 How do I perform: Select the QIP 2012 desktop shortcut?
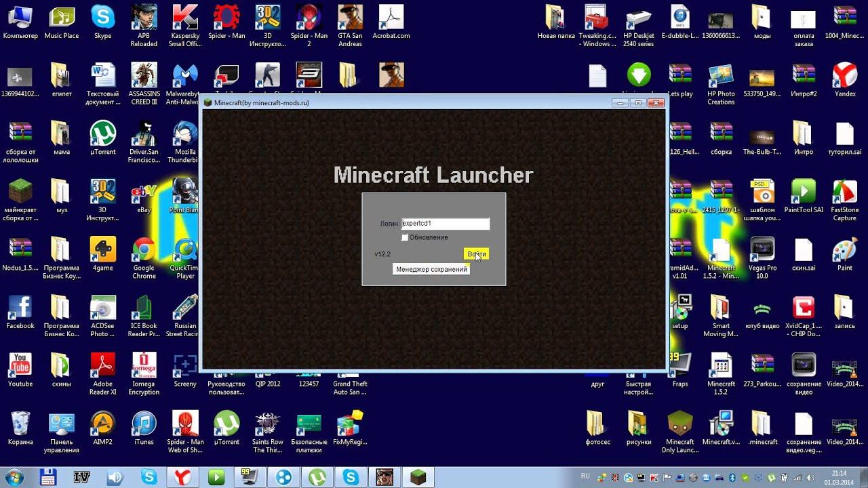pos(268,384)
